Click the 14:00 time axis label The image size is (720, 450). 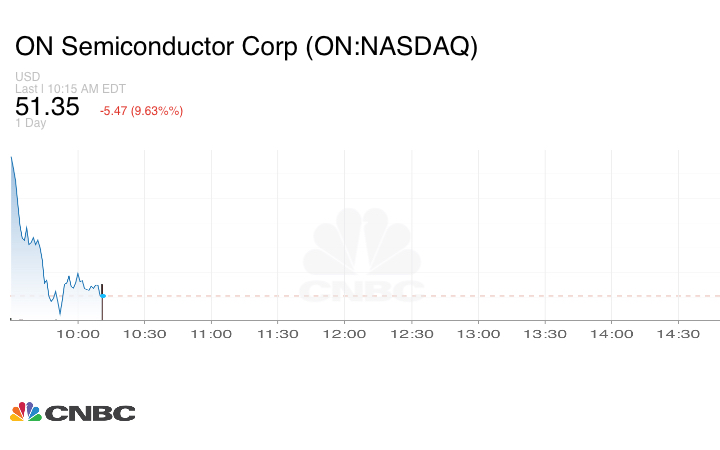point(612,334)
